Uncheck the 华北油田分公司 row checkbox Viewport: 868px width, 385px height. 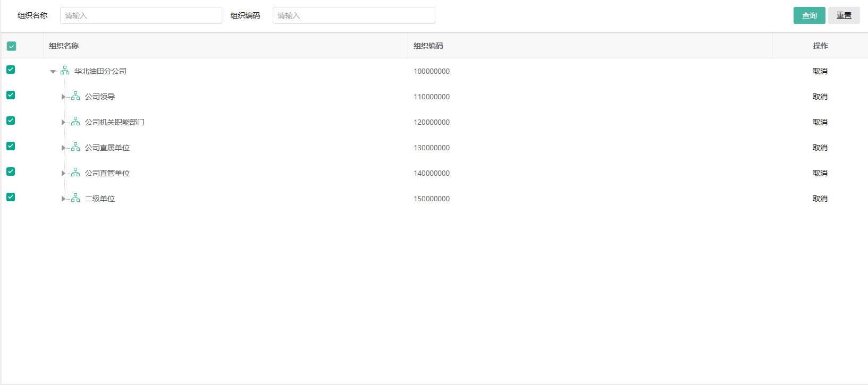point(11,70)
